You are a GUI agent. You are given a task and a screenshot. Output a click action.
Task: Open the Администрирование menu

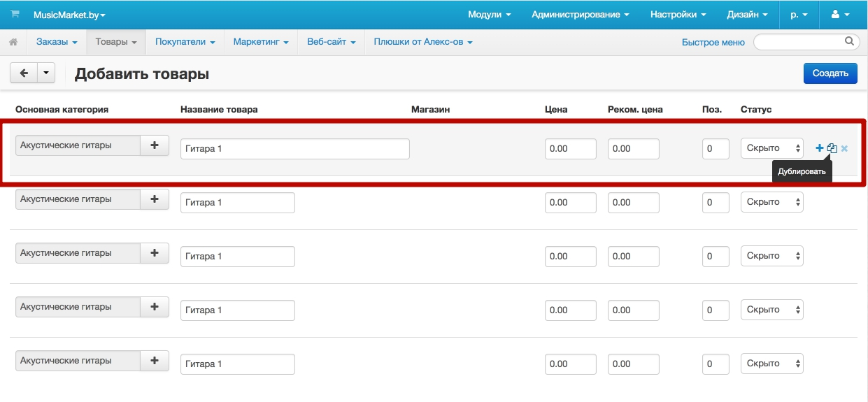581,15
